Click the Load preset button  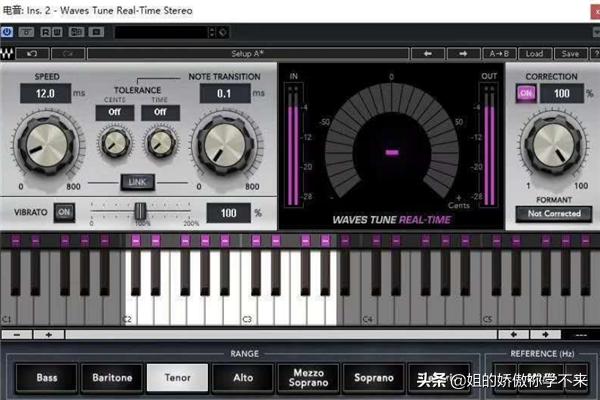coord(535,53)
